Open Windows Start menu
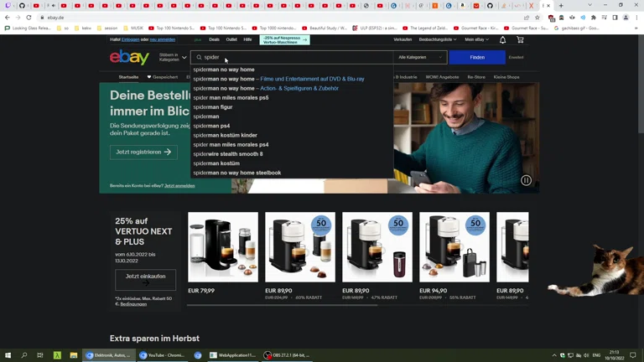 (8, 355)
